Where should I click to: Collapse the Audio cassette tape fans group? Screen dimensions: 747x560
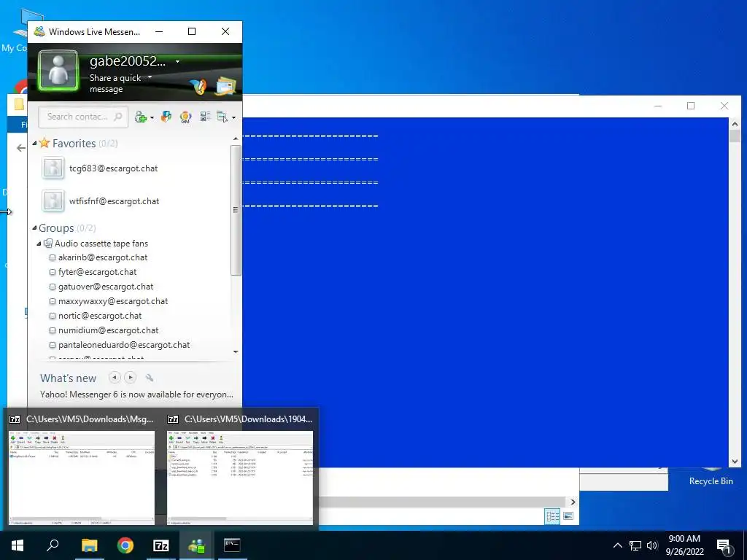39,244
